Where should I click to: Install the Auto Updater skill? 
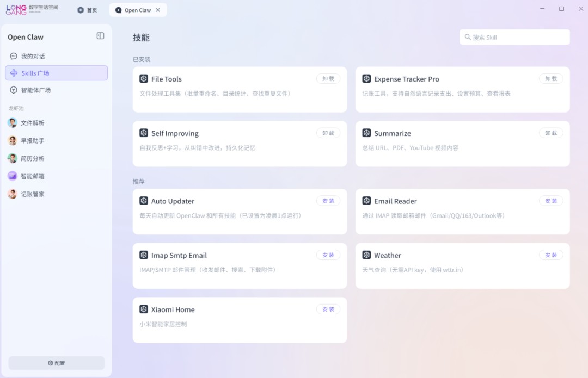pyautogui.click(x=328, y=201)
